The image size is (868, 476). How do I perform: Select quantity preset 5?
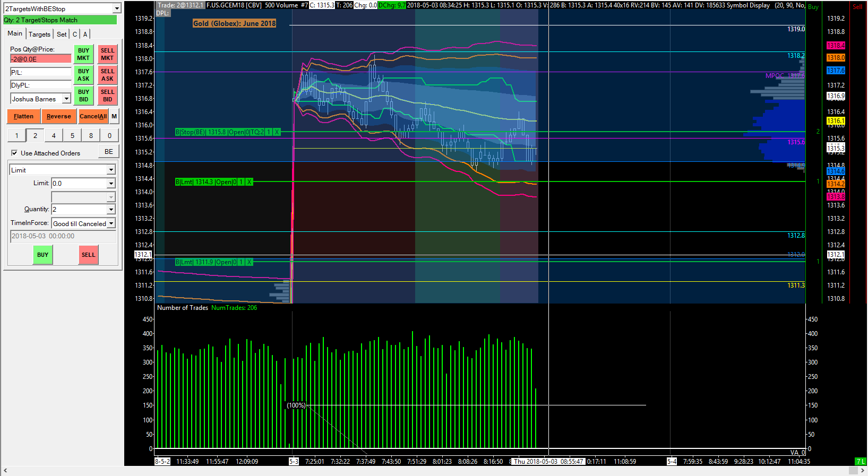pos(72,135)
